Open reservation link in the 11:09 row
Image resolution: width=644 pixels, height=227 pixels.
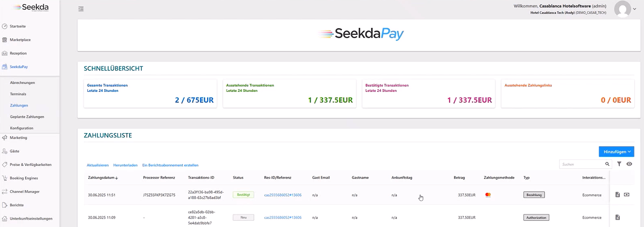(283, 218)
